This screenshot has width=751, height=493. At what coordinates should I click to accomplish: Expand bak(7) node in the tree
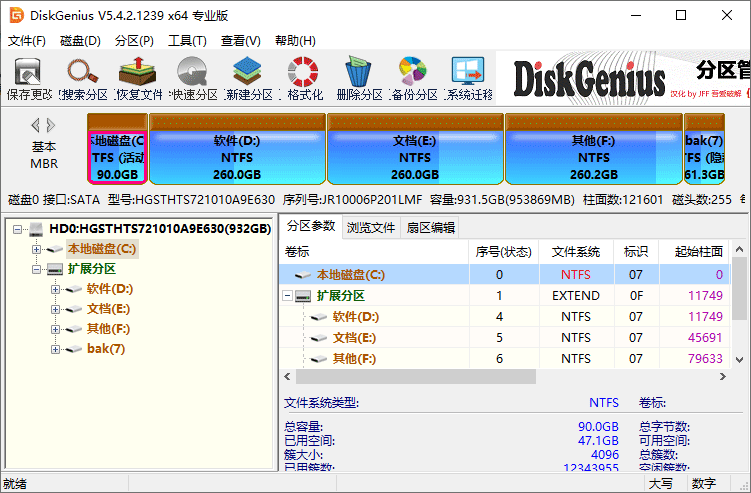[x=56, y=349]
